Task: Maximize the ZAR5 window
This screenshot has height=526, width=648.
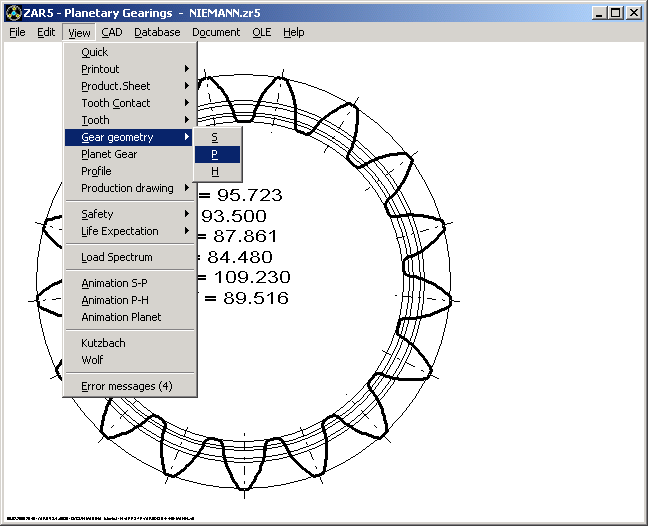Action: tap(616, 13)
